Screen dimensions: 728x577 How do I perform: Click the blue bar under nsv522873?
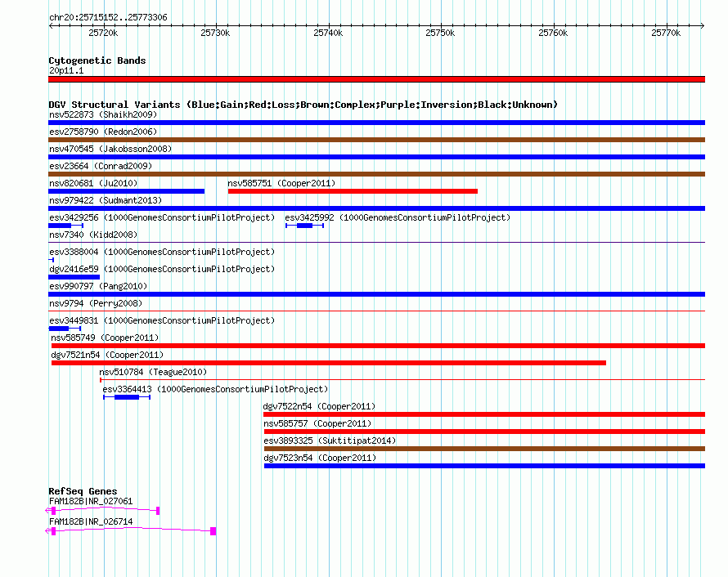pos(376,123)
